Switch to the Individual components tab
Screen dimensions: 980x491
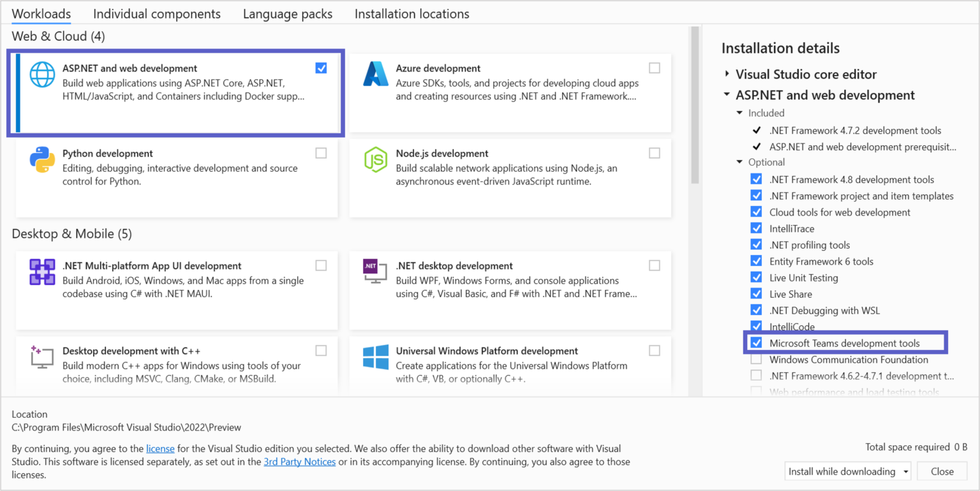(157, 13)
